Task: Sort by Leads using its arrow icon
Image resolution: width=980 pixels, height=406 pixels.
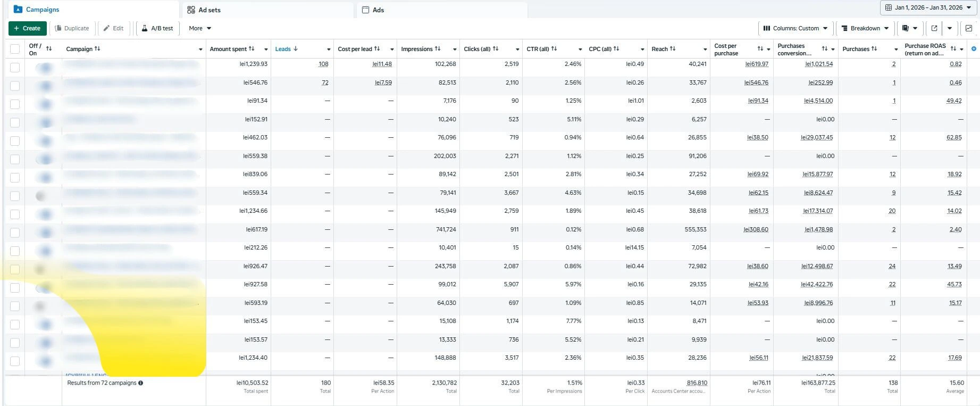Action: pyautogui.click(x=296, y=49)
